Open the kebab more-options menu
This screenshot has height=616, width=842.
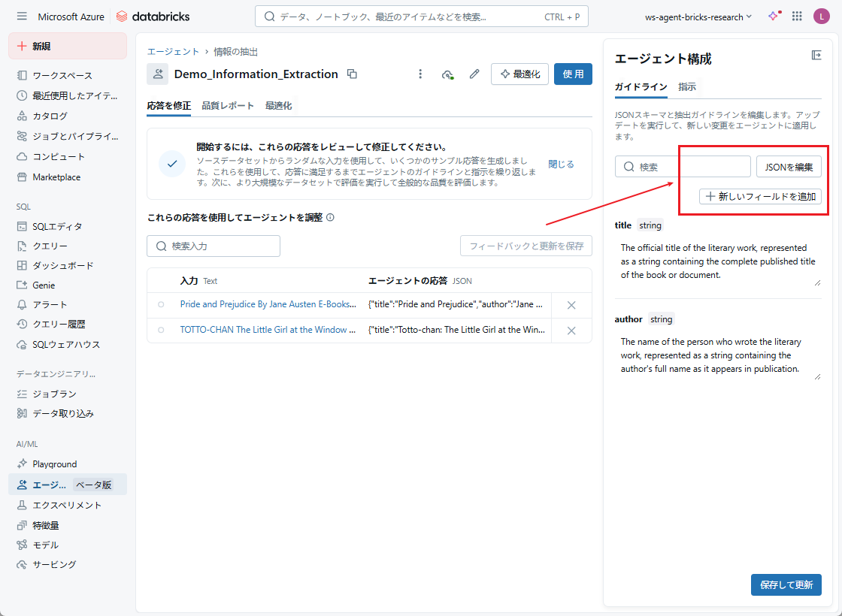click(420, 74)
